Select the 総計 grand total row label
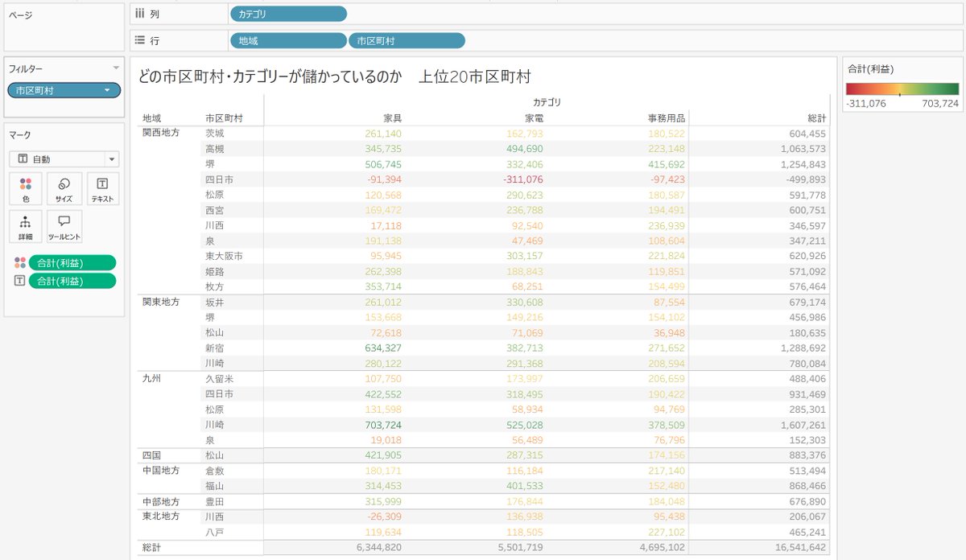The image size is (966, 560). [x=152, y=547]
